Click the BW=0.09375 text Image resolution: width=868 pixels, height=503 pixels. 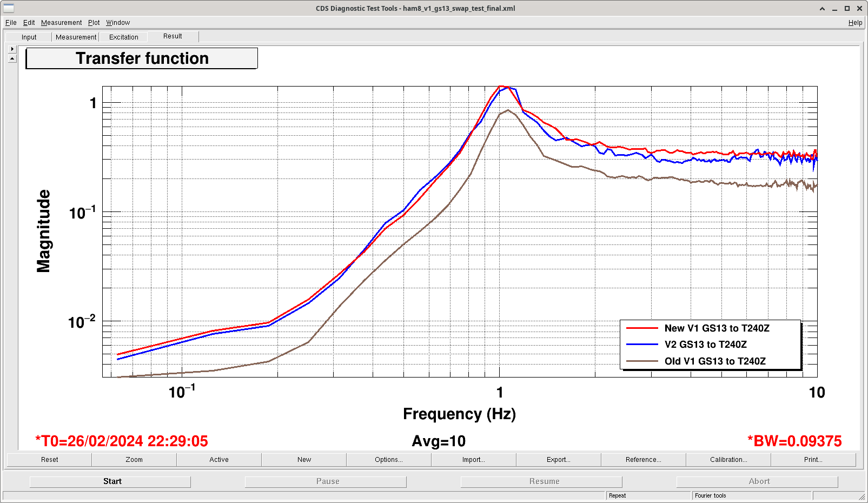coord(794,441)
